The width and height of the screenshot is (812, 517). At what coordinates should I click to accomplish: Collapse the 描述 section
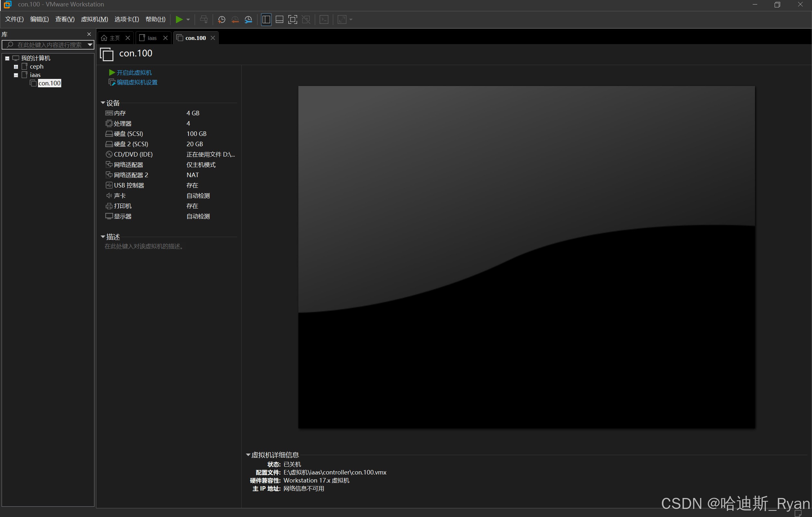click(103, 237)
